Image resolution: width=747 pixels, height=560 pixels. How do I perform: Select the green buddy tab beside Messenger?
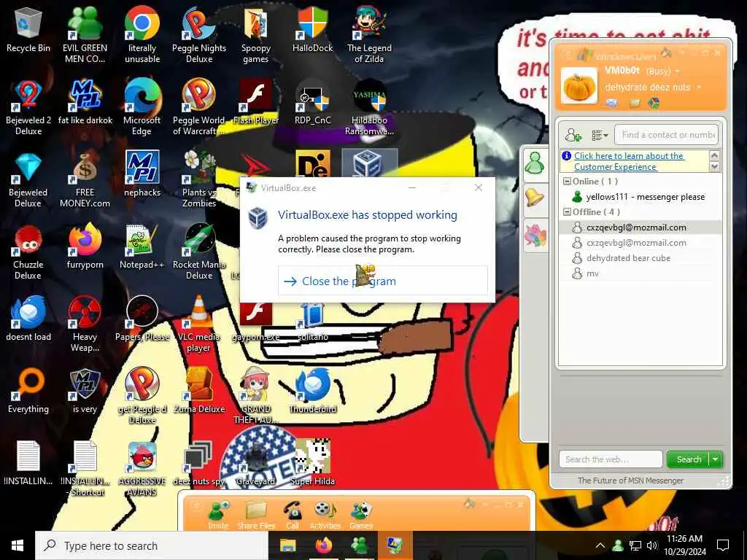point(535,164)
